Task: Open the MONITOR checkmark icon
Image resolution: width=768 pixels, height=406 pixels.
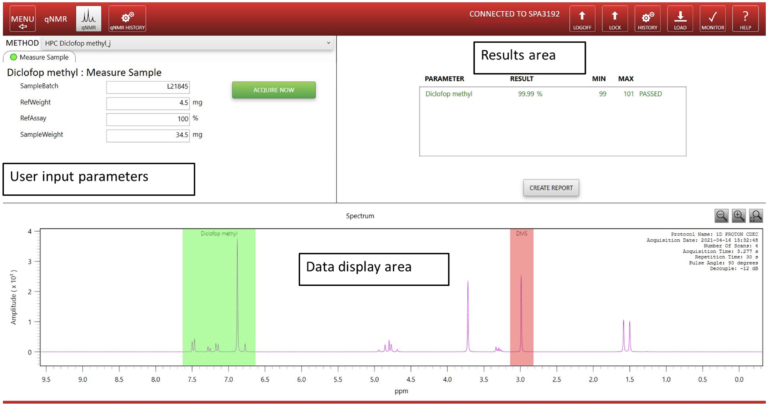Action: coord(712,19)
